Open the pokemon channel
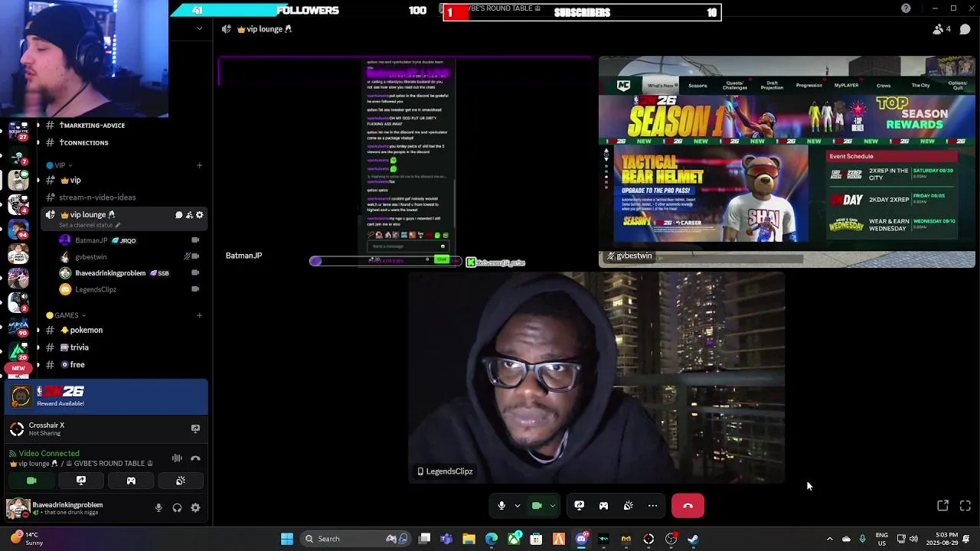 point(122,331)
